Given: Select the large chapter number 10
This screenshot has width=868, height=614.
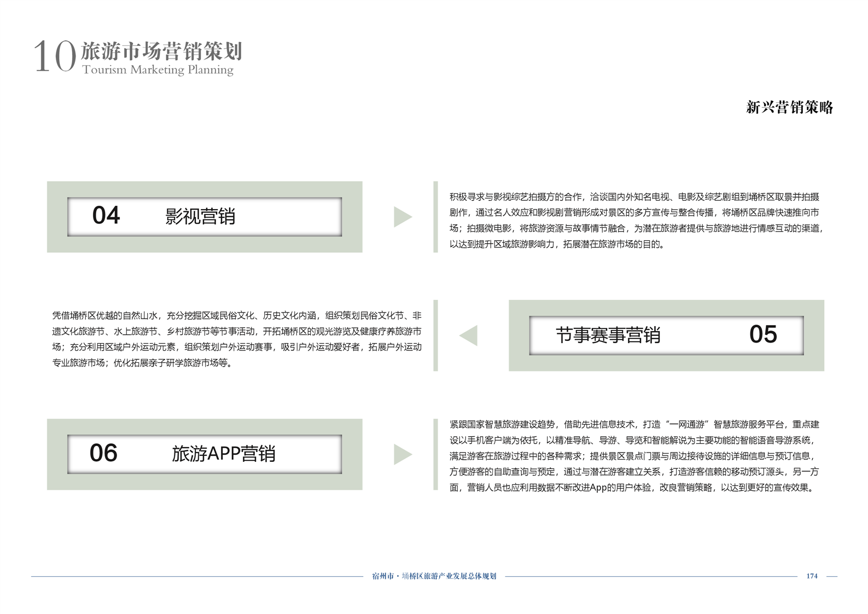Looking at the screenshot, I should click(x=54, y=57).
